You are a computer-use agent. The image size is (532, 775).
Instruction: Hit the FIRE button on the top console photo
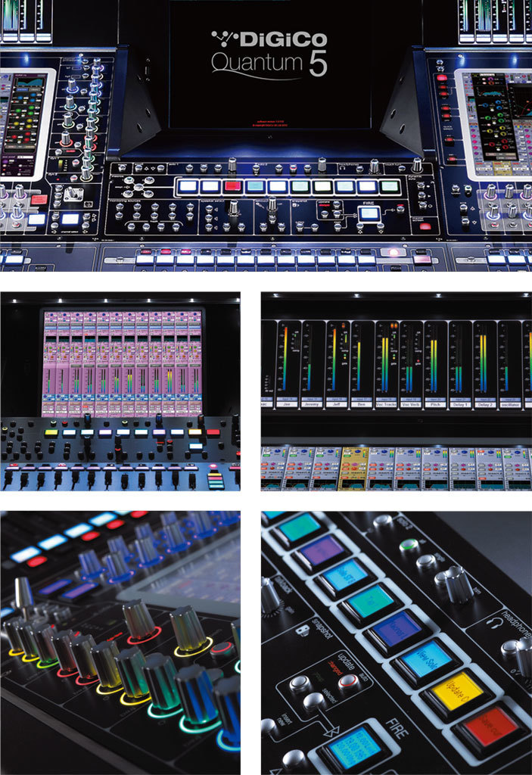tap(369, 214)
